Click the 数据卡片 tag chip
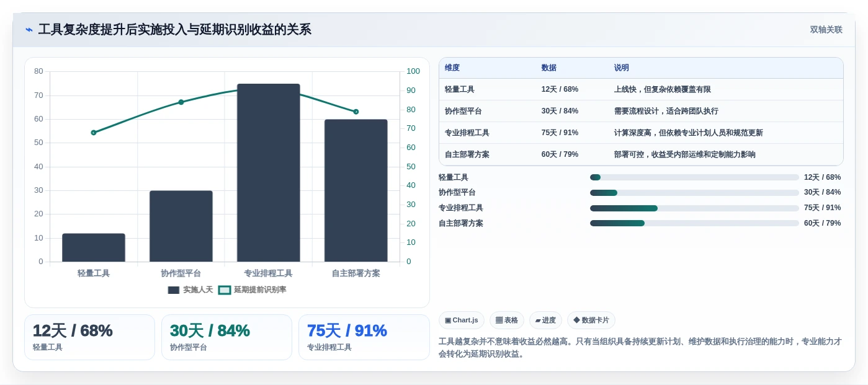This screenshot has height=385, width=868. click(591, 321)
